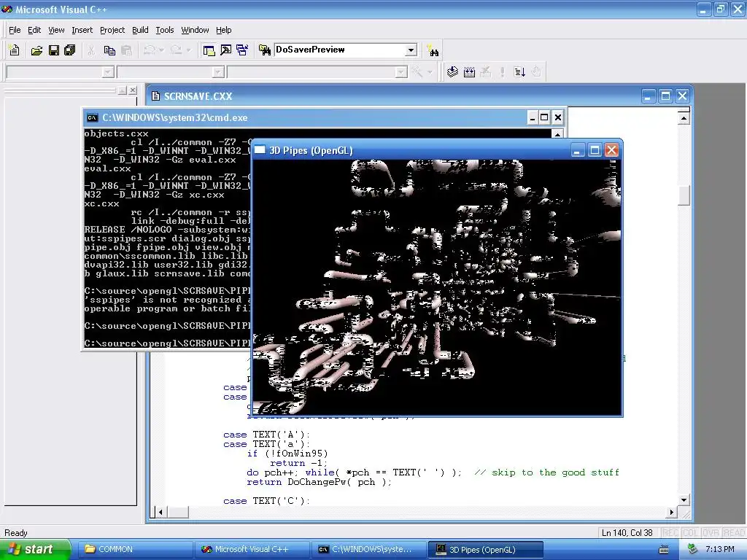The height and width of the screenshot is (560, 747).
Task: Open the dropdown arrow beside the Undo icon
Action: (x=161, y=50)
